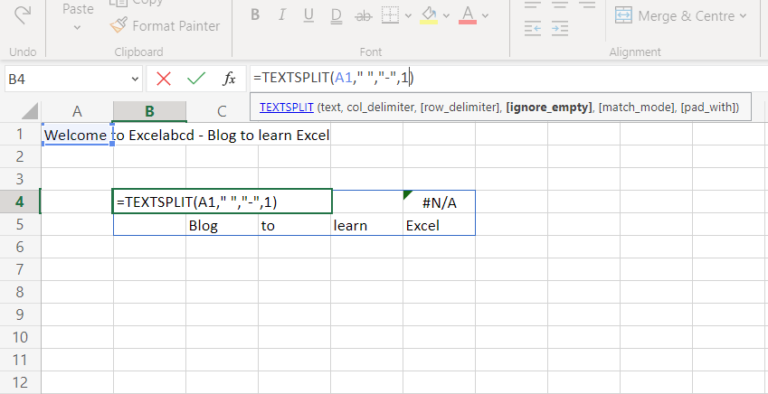Select row 10 header
Viewport: 768px width, 394px height.
pos(20,337)
